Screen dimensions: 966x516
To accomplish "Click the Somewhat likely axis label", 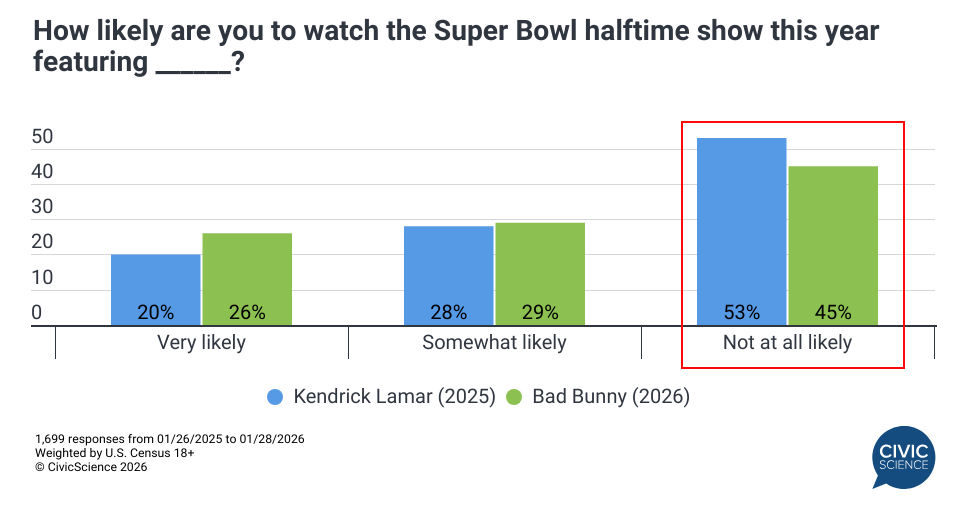I will click(494, 343).
